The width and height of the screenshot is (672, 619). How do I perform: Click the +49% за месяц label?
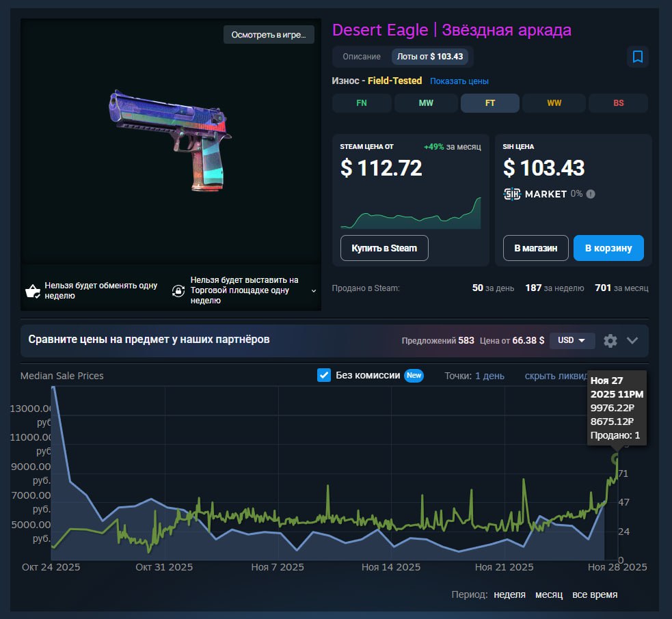pyautogui.click(x=452, y=147)
